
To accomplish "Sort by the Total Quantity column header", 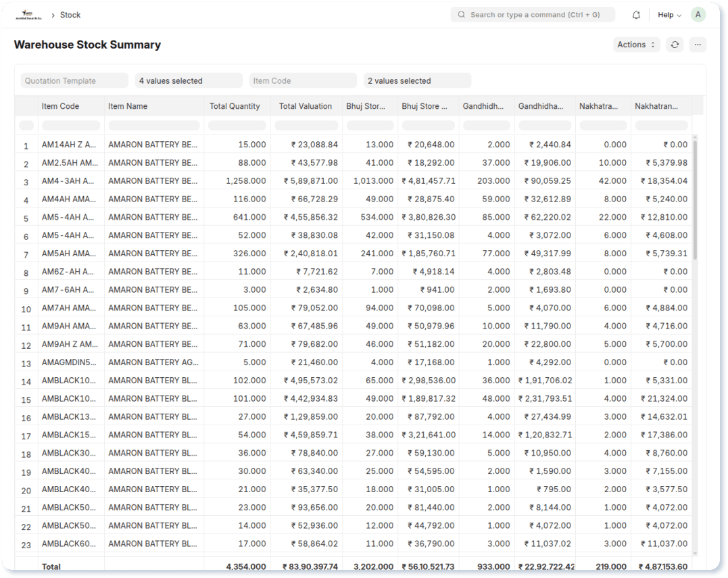I will click(x=236, y=106).
